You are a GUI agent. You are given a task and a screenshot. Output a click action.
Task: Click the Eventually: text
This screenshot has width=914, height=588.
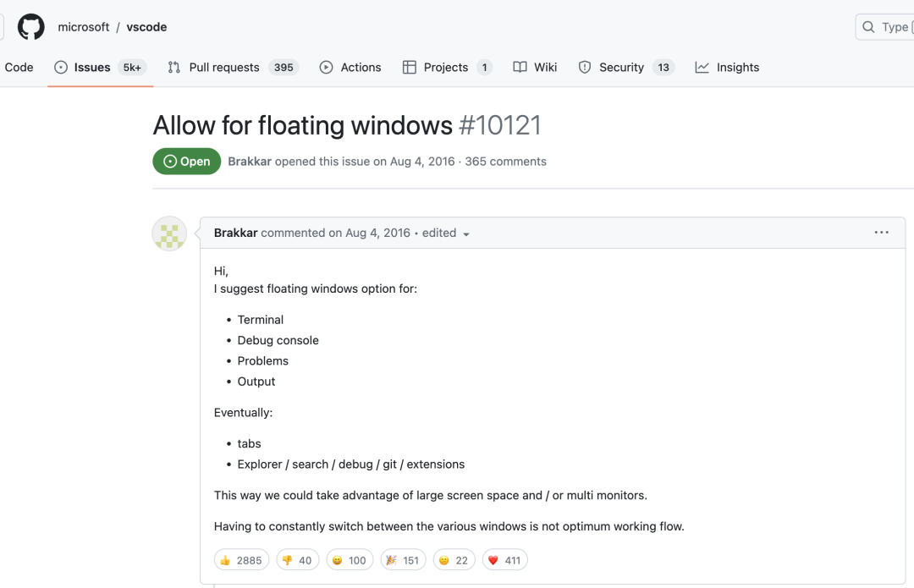tap(243, 413)
